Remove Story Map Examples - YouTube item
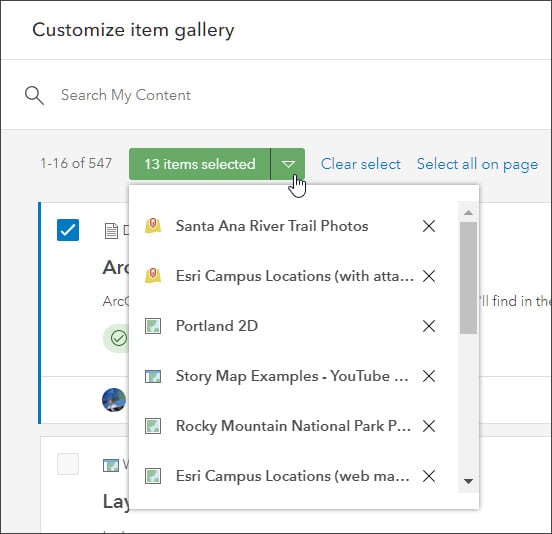552x534 pixels. [429, 376]
